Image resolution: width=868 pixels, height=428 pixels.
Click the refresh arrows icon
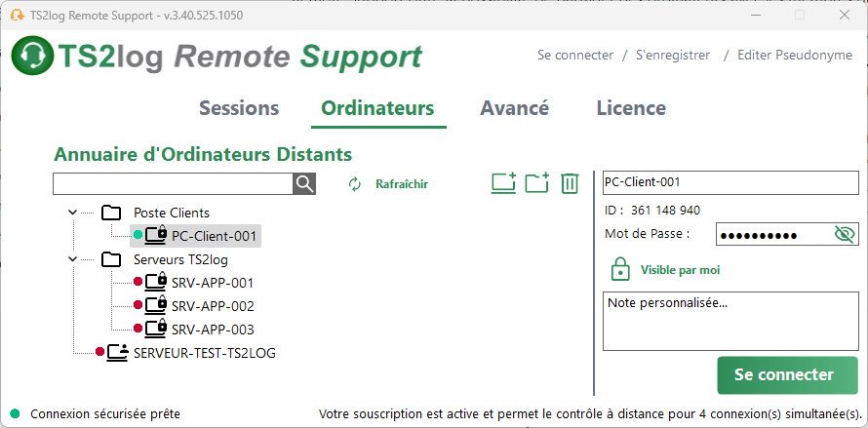coord(355,184)
